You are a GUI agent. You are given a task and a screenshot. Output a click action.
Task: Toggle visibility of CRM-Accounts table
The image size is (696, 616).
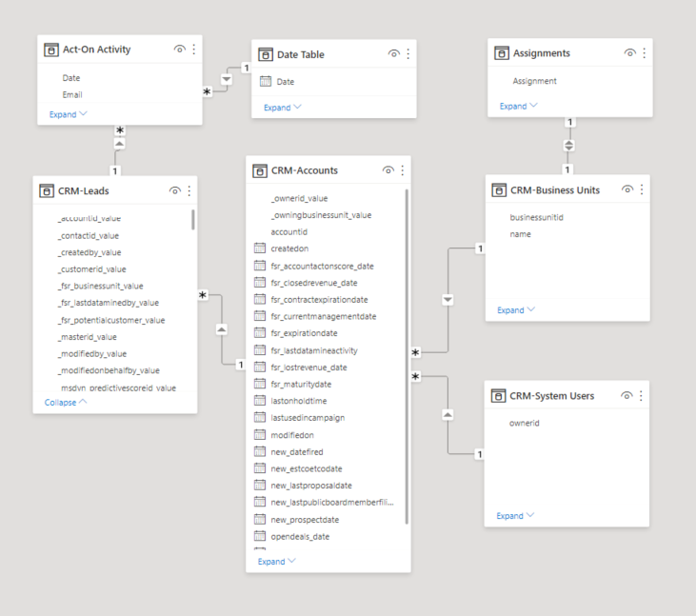click(x=388, y=170)
